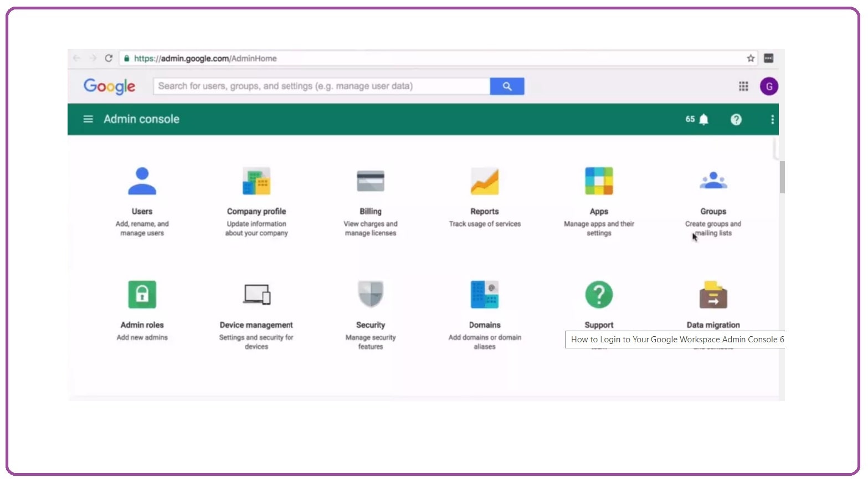
Task: Click the Billing label
Action: pos(371,212)
